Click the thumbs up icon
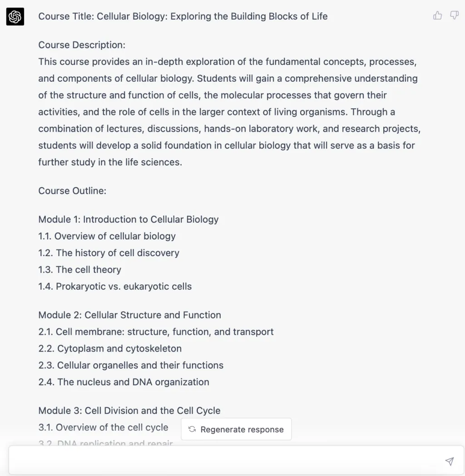The image size is (465, 476). coord(437,15)
